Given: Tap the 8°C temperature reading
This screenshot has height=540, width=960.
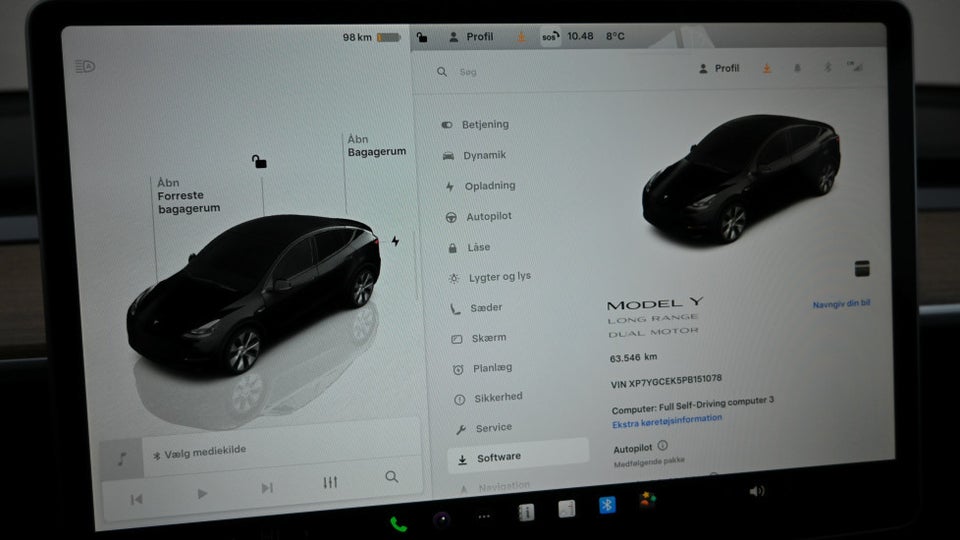Looking at the screenshot, I should point(615,36).
